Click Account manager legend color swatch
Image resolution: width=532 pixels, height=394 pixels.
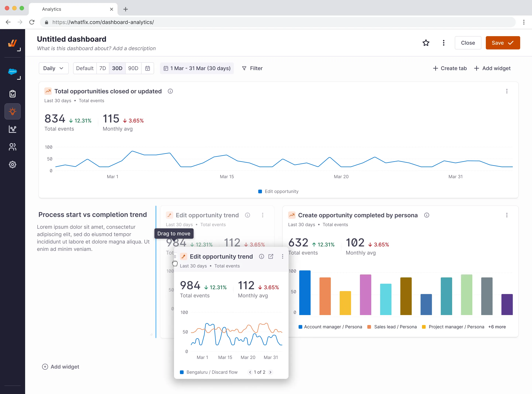[300, 327]
